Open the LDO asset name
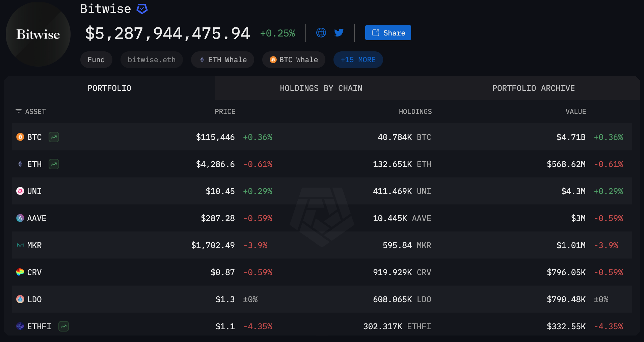This screenshot has width=644, height=342. click(34, 299)
